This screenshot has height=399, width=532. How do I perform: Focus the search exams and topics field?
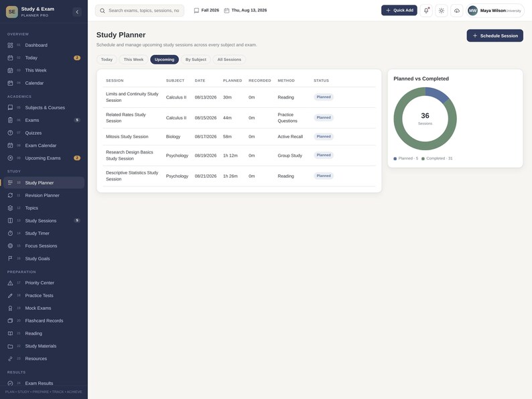[x=140, y=11]
